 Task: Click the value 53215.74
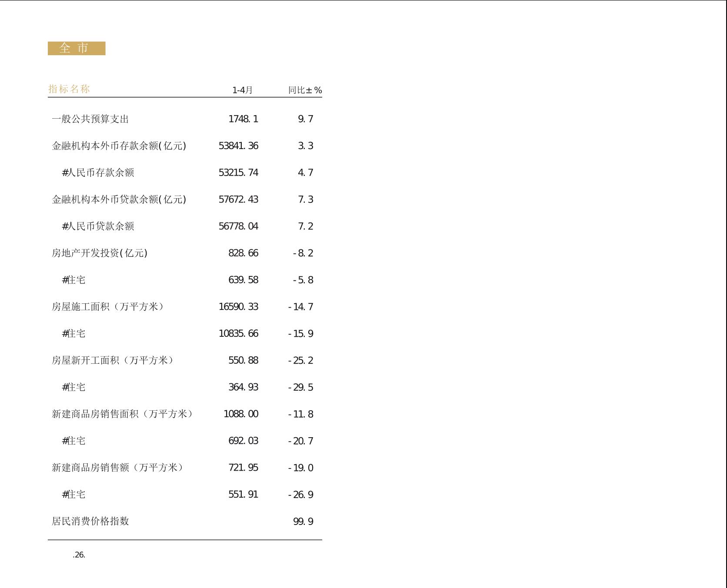point(238,173)
